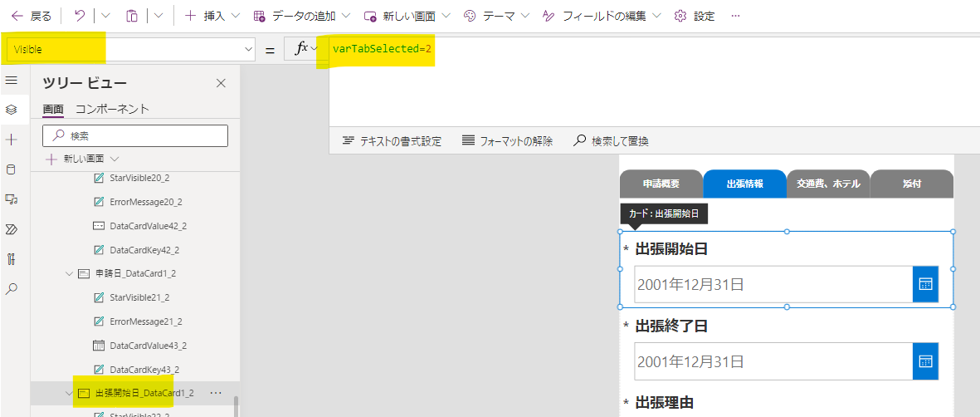Screen dimensions: 980x417
Task: Open the 新しい画面 toolbar menu
Action: pos(408,17)
